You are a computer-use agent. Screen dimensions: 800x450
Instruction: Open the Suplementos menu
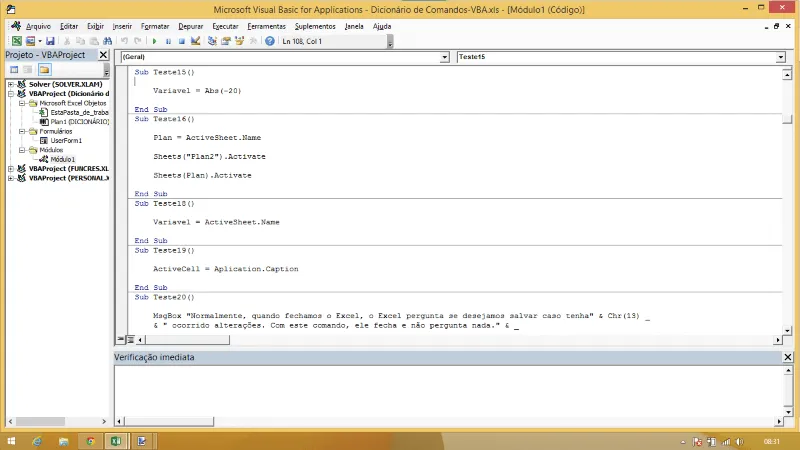[x=315, y=27]
